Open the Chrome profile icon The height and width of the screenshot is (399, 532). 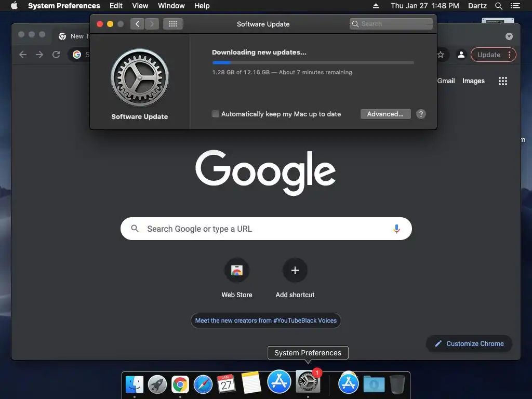[461, 55]
